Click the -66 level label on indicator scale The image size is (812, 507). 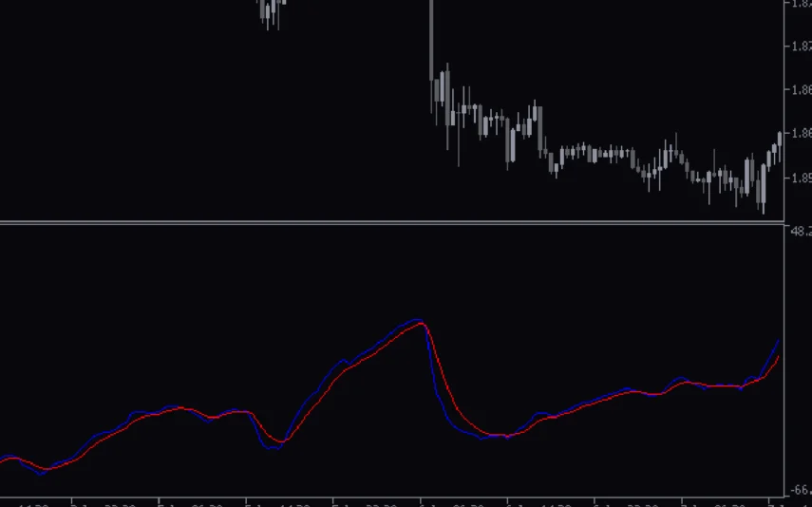801,490
